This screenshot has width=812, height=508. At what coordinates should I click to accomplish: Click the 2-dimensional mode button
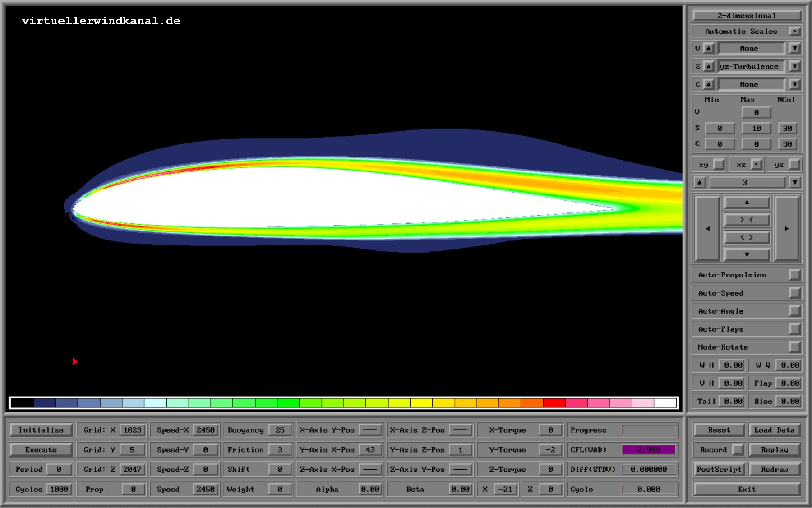[747, 16]
